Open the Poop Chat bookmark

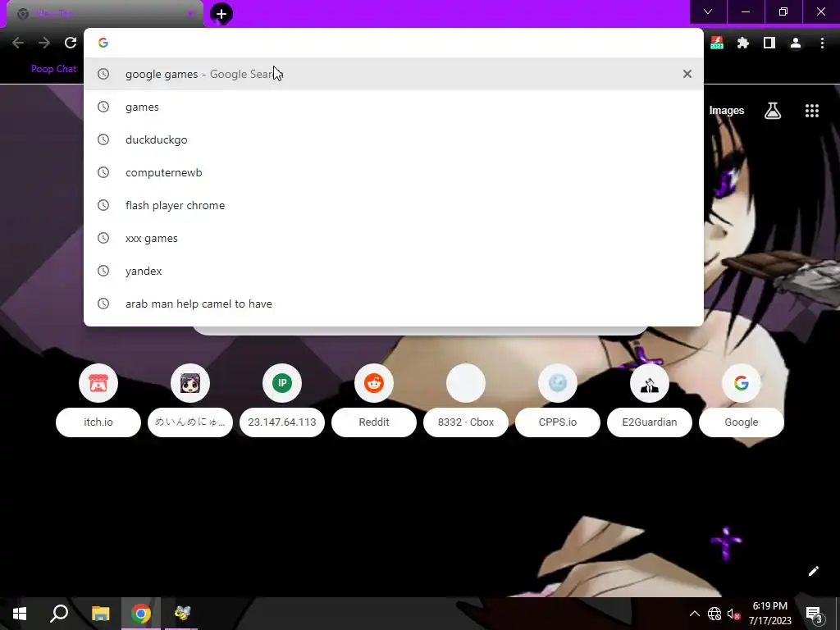(53, 69)
